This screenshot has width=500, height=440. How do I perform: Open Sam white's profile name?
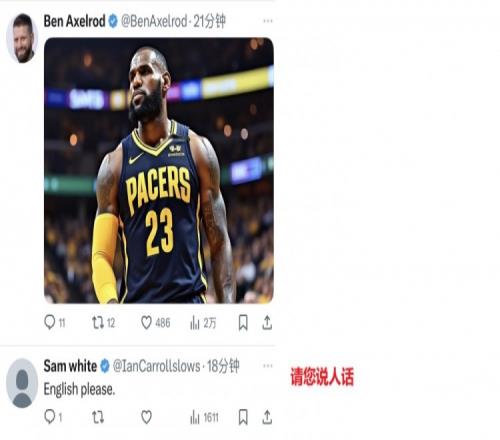(70, 366)
